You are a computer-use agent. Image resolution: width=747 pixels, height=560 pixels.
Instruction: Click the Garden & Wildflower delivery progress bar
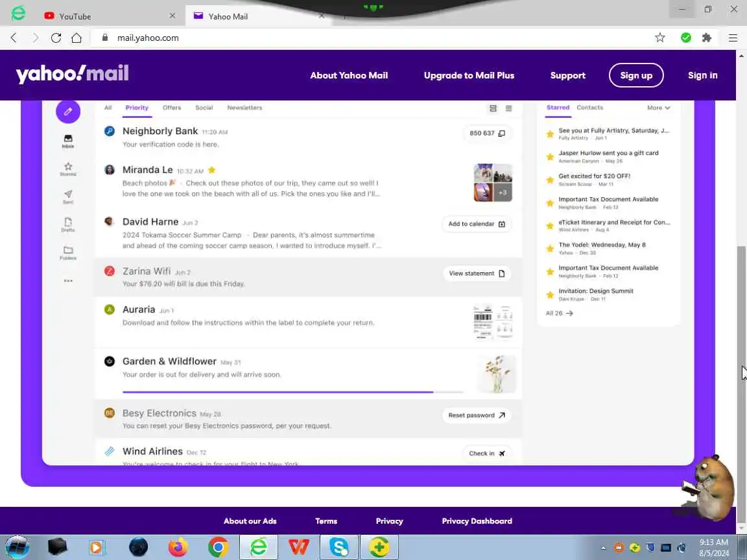(292, 392)
